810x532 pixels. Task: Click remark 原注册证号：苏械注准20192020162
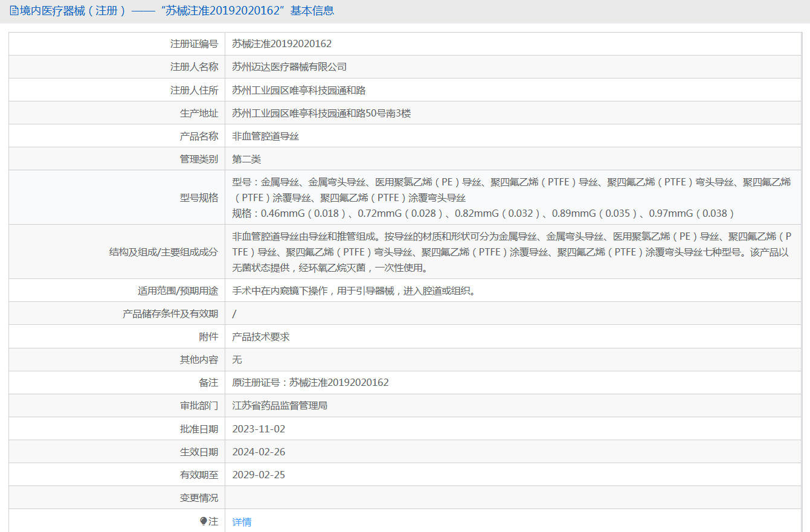coord(310,382)
